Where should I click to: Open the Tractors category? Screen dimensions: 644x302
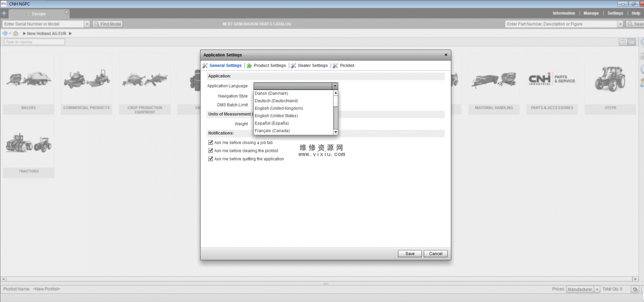(29, 148)
